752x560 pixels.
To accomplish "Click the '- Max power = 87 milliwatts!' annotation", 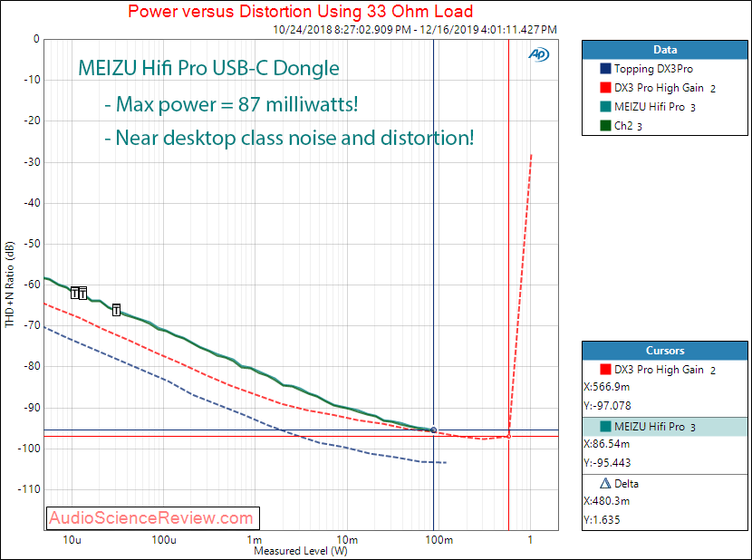I will (x=231, y=104).
